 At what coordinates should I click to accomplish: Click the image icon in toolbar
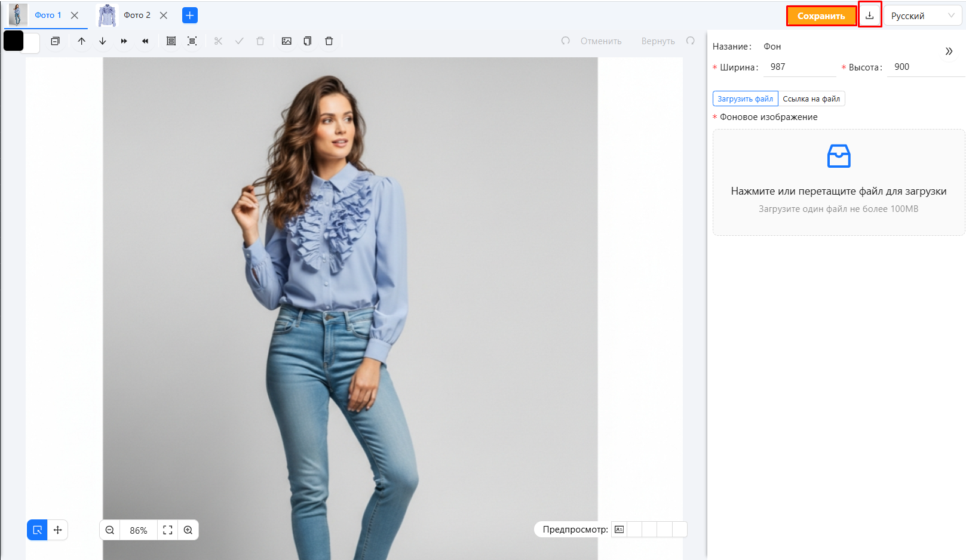pos(287,41)
